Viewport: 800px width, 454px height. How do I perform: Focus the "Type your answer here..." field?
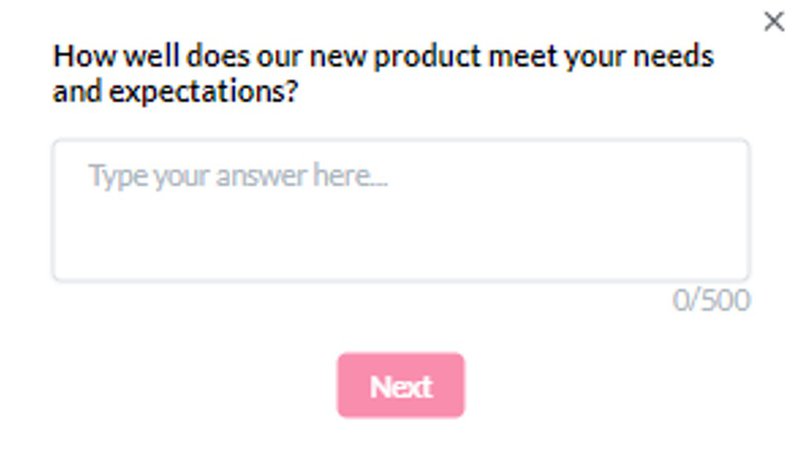(400, 210)
